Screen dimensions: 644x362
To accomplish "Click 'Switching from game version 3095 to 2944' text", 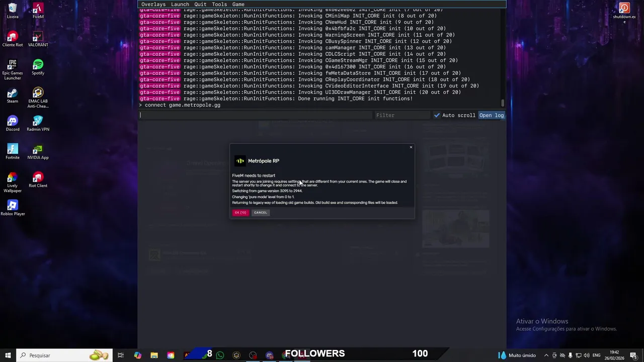I will [x=267, y=191].
